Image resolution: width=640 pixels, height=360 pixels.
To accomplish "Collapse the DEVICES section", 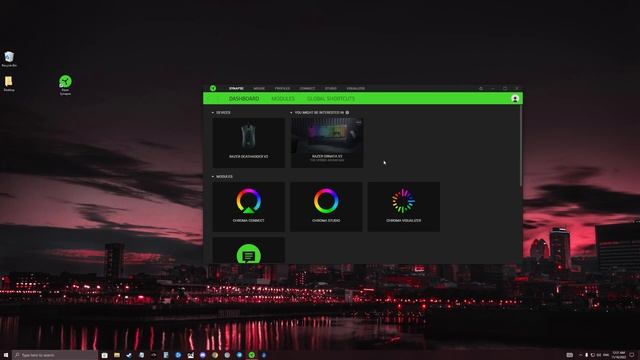I will point(213,113).
